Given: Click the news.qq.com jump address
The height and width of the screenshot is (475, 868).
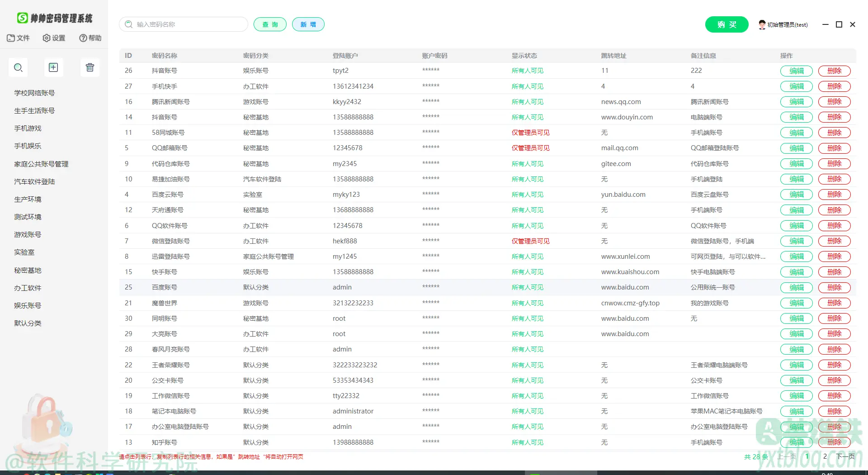Looking at the screenshot, I should coord(621,102).
